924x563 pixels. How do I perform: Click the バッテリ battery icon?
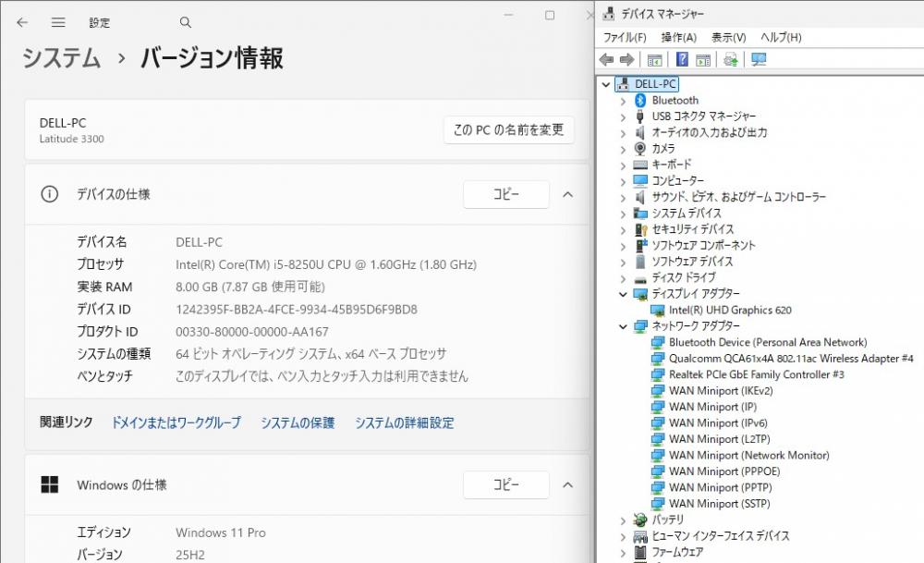coord(640,520)
